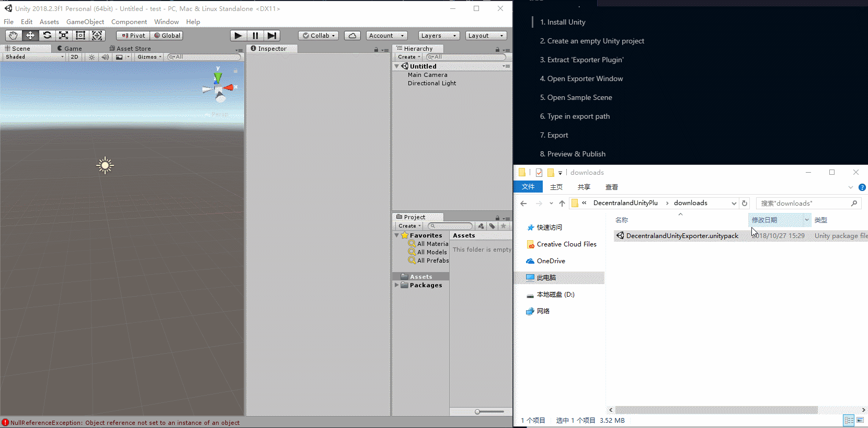Viewport: 868px width, 428px height.
Task: Toggle the Inspector panel lock
Action: click(x=376, y=50)
